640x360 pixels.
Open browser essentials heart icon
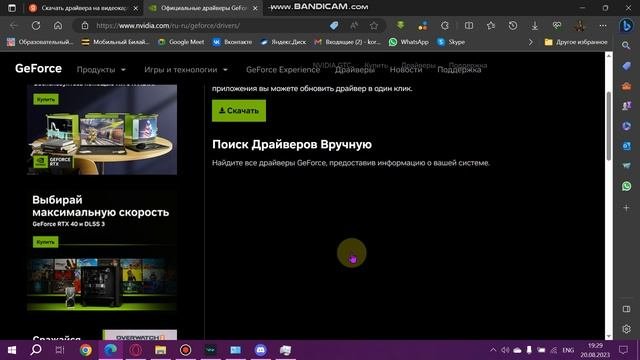[x=557, y=26]
